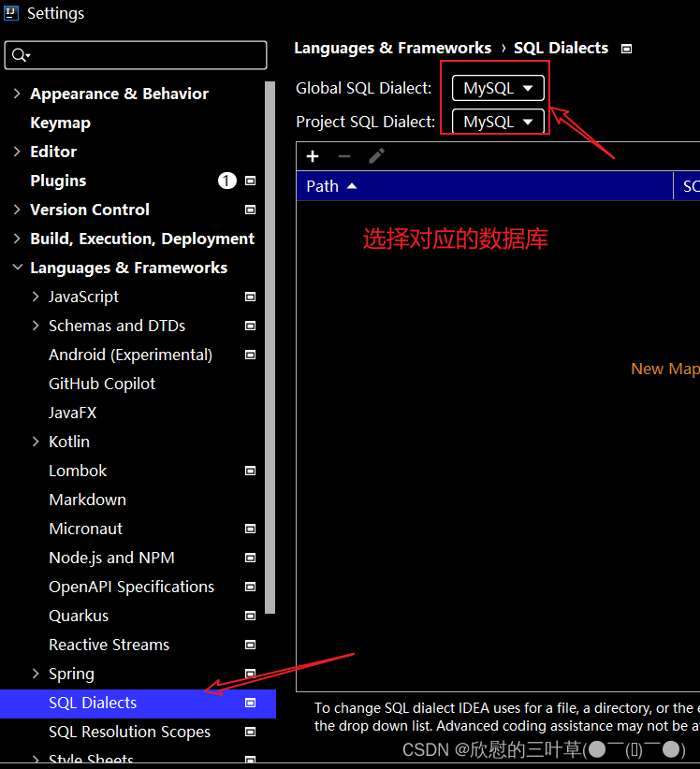Open SQL Resolution Scopes settings
The height and width of the screenshot is (769, 700).
click(x=130, y=732)
